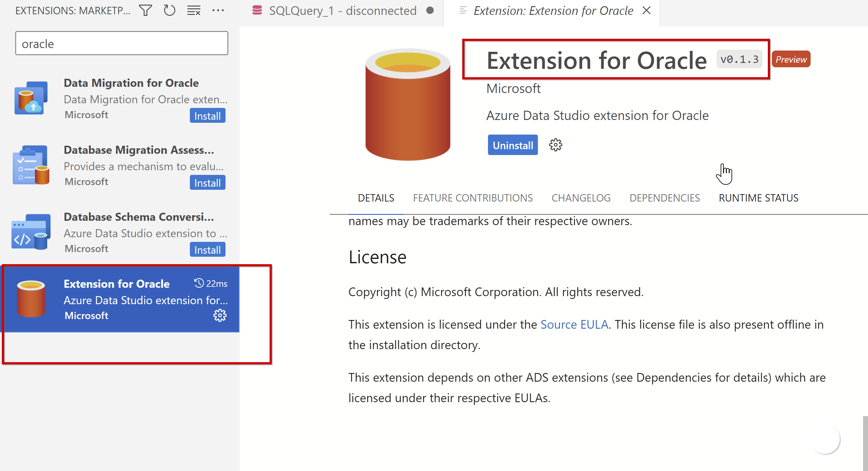The width and height of the screenshot is (868, 471).
Task: Open the FEATURE CONTRIBUTIONS tab
Action: [x=473, y=198]
